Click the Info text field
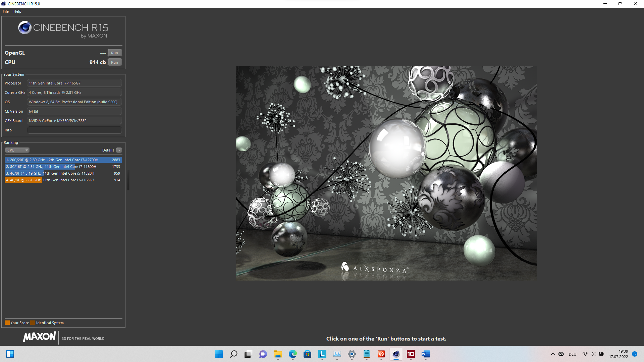The width and height of the screenshot is (644, 362). (74, 130)
